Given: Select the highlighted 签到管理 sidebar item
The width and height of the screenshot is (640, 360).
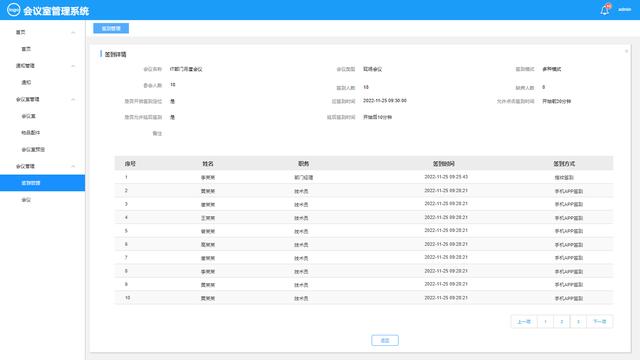Looking at the screenshot, I should 42,183.
